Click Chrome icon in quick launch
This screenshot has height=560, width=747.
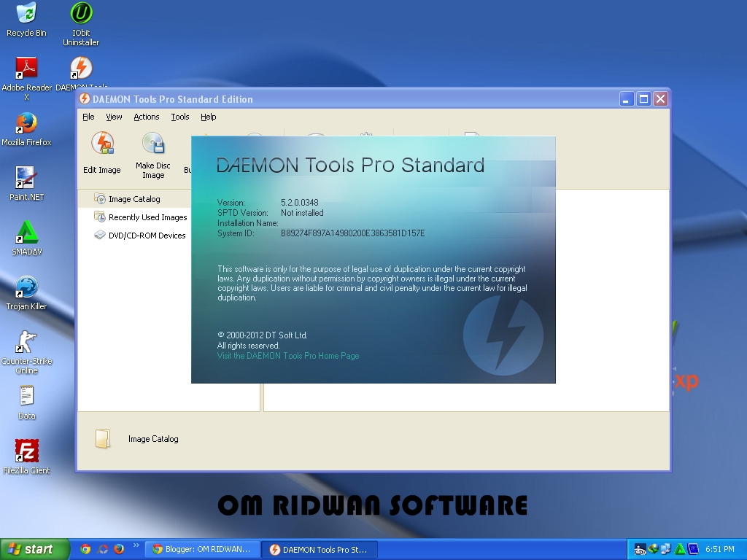(85, 549)
